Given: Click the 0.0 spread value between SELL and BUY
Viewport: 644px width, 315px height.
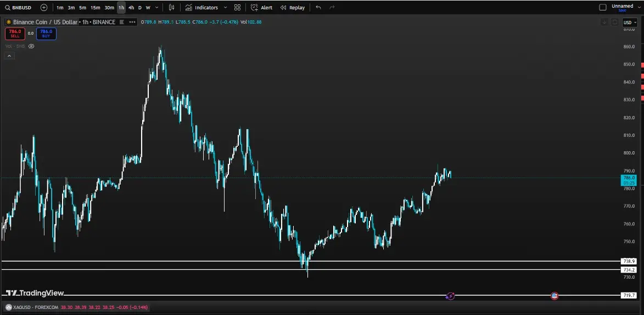Looking at the screenshot, I should (31, 34).
